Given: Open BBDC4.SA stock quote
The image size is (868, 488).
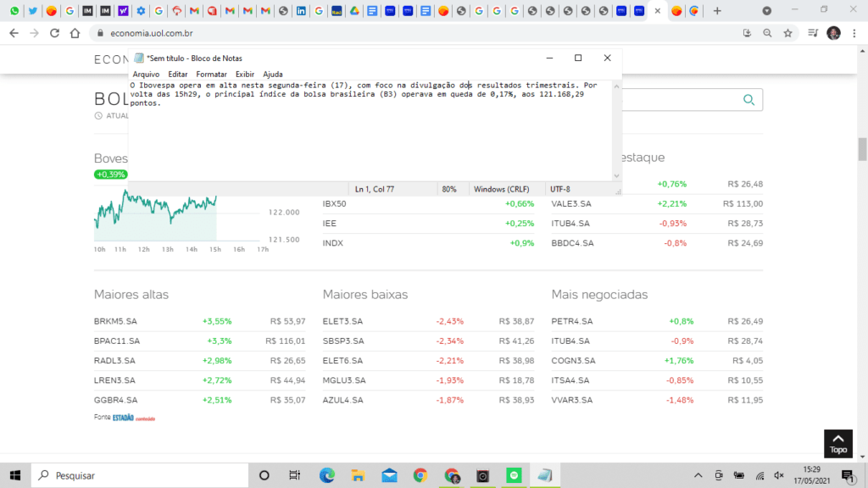Looking at the screenshot, I should coord(572,243).
